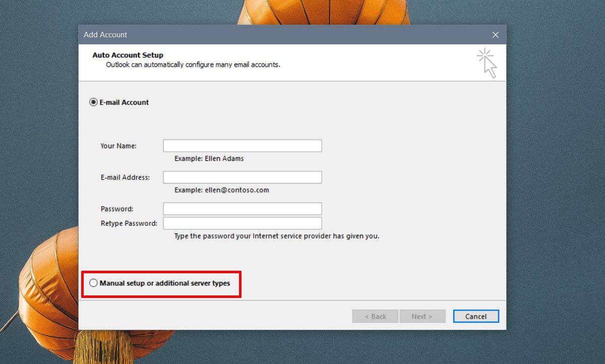Activate the Retype Password field
The width and height of the screenshot is (605, 364).
[243, 223]
